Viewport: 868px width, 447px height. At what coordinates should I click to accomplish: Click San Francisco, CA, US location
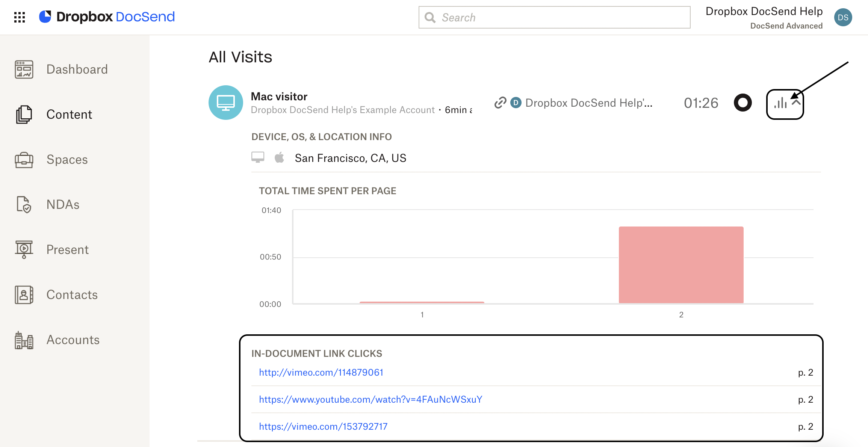point(351,158)
